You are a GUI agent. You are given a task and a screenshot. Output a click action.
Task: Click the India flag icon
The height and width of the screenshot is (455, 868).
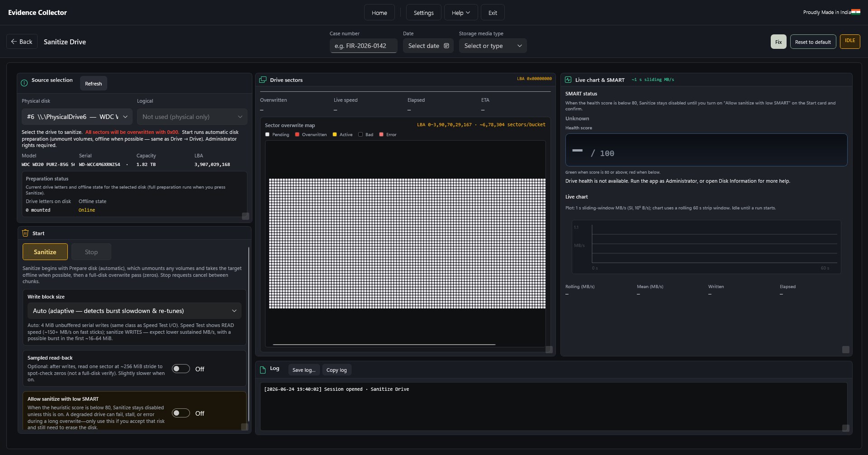point(856,12)
